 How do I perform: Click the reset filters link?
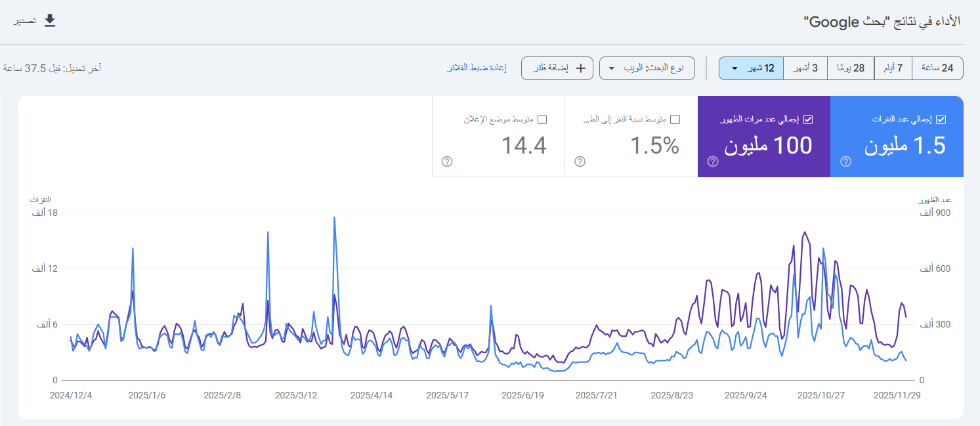(477, 68)
